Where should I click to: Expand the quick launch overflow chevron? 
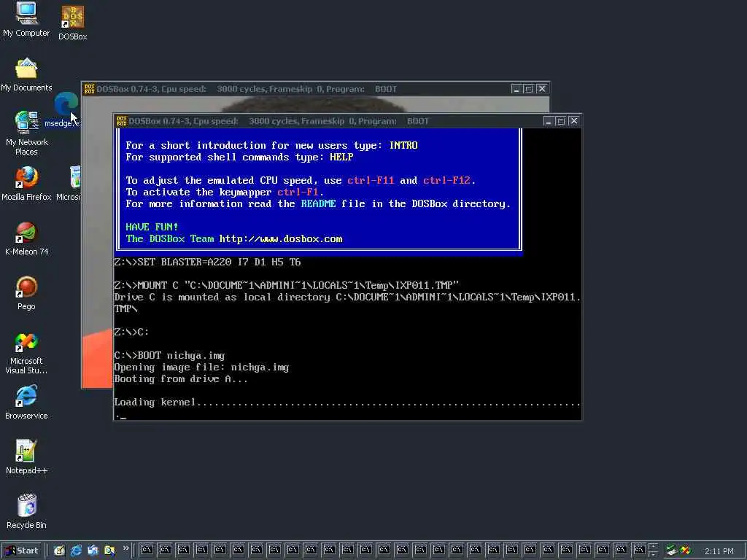pyautogui.click(x=125, y=548)
